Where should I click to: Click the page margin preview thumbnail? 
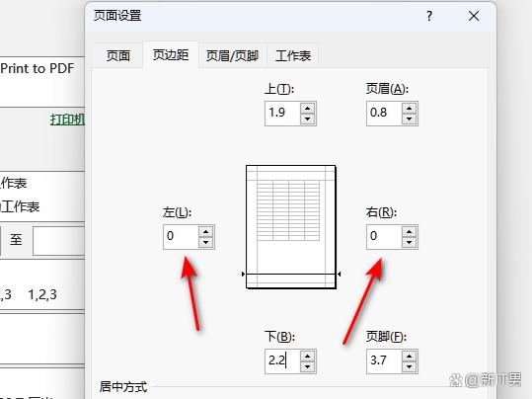pos(291,227)
